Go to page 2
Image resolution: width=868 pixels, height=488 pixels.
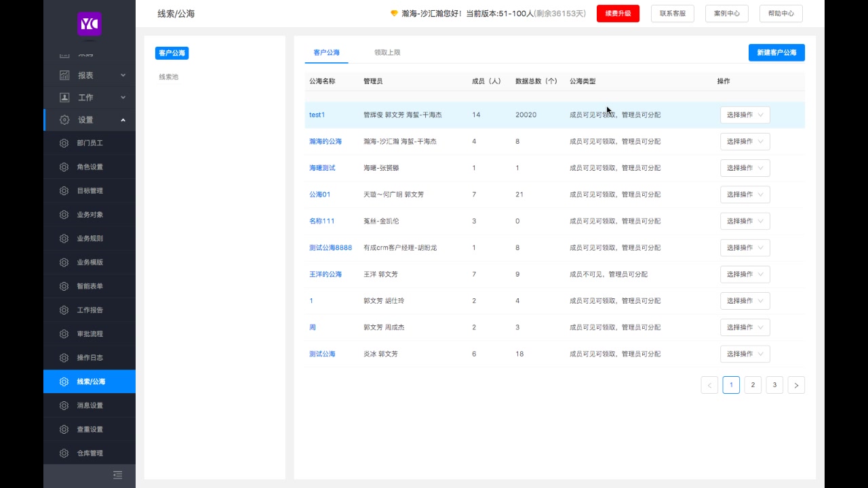click(753, 385)
